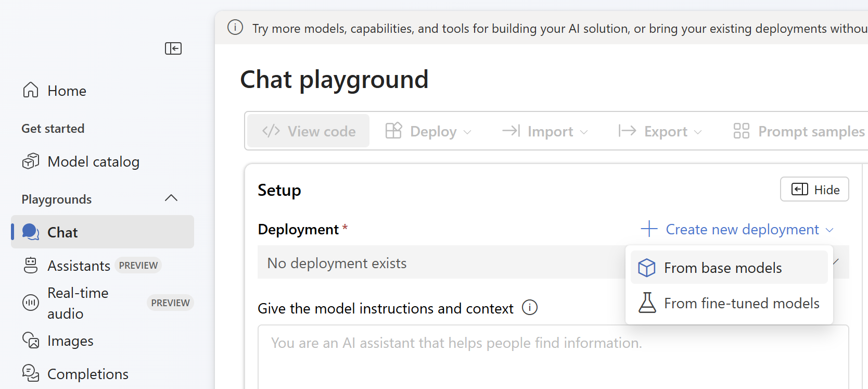Go to Home in sidebar

(x=103, y=90)
